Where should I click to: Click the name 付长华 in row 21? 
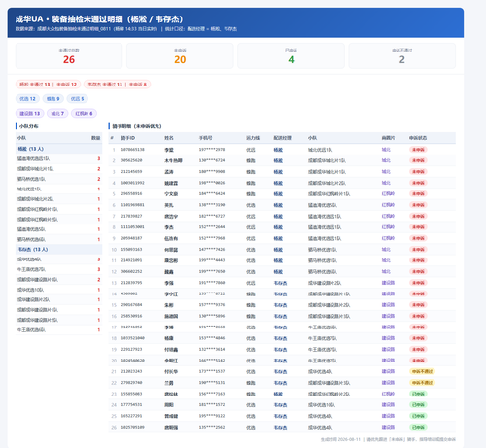coord(171,372)
